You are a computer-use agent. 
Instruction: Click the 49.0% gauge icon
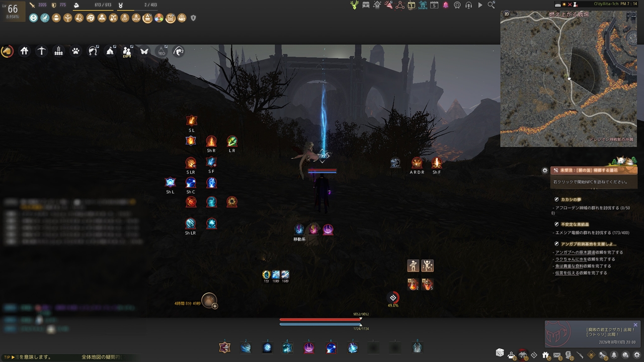coord(393,298)
